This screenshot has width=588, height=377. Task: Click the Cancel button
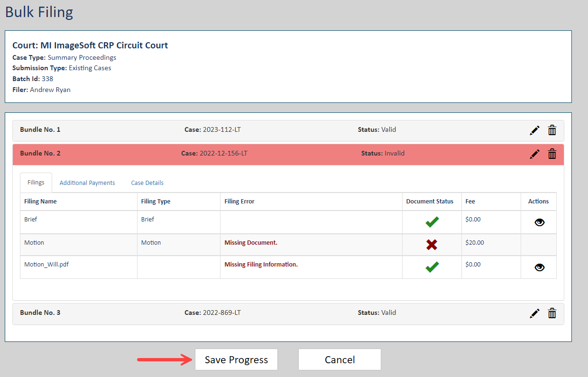340,359
